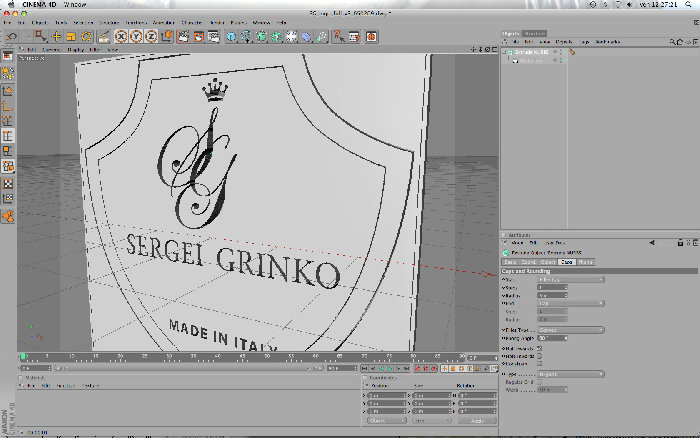The height and width of the screenshot is (438, 700).
Task: Toggle the Hole Inwards checkbox
Action: tap(539, 356)
